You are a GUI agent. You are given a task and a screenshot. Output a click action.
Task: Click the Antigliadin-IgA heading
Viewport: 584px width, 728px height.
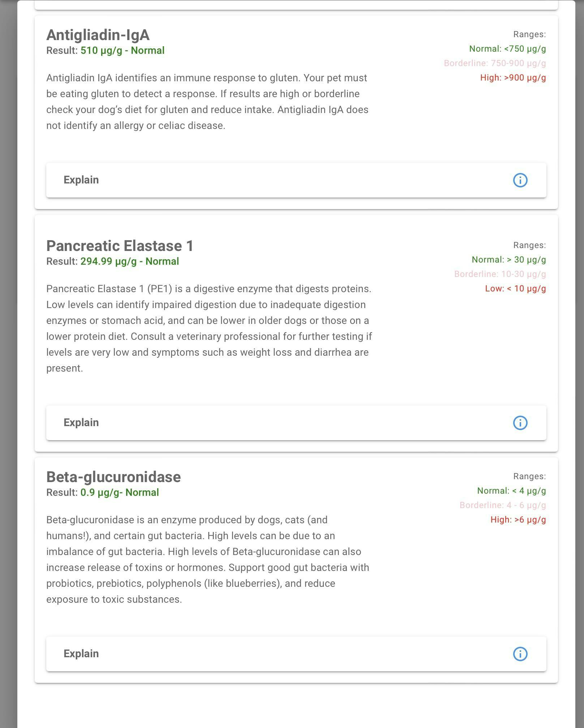[98, 35]
